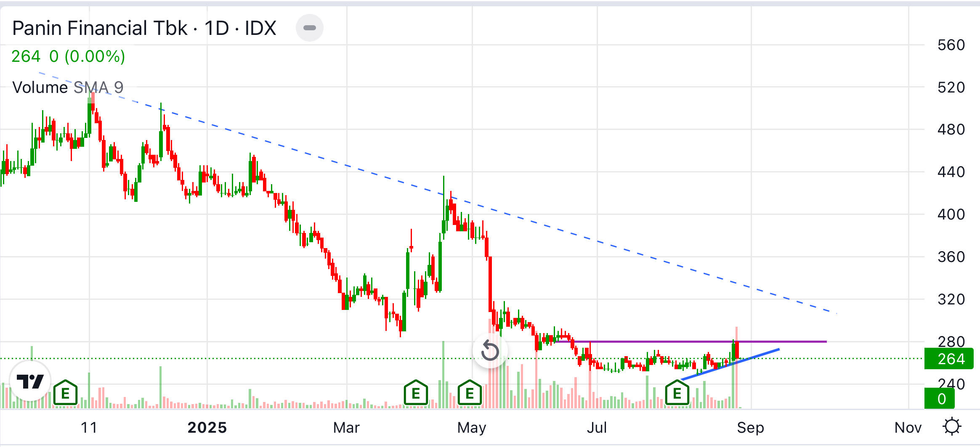Open the earnings marker under the May label
This screenshot has width=980, height=447.
point(470,393)
